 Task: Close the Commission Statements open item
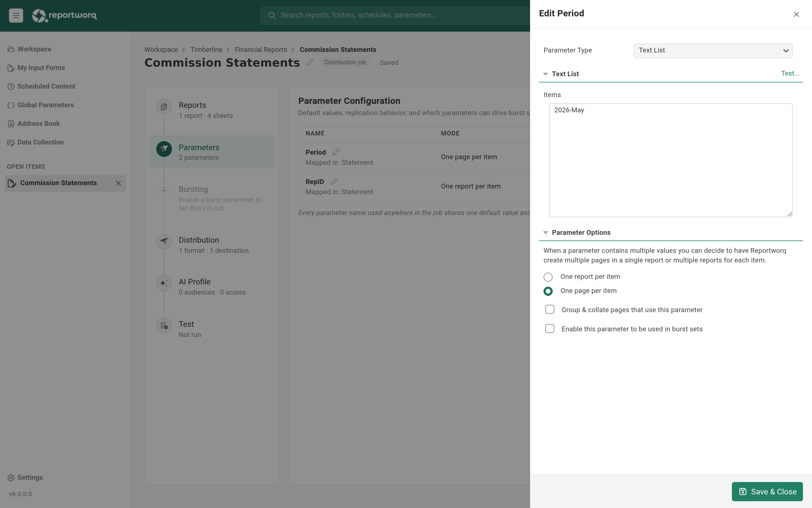118,183
